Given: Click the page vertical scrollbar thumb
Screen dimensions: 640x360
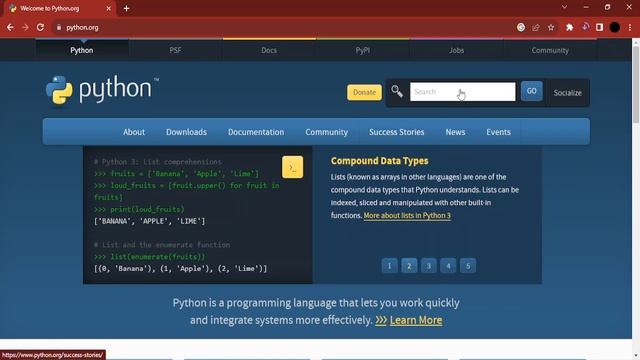Looking at the screenshot, I should click(x=636, y=84).
